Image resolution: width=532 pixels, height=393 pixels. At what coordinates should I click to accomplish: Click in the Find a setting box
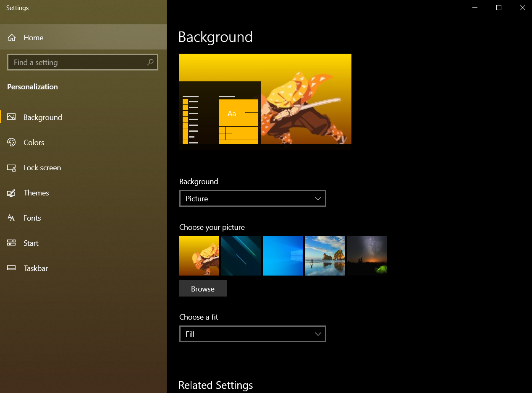point(83,62)
